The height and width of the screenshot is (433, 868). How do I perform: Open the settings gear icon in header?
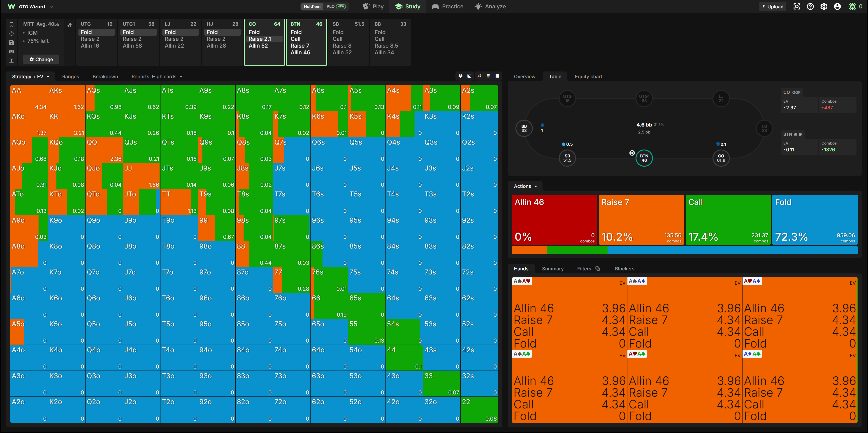click(824, 6)
